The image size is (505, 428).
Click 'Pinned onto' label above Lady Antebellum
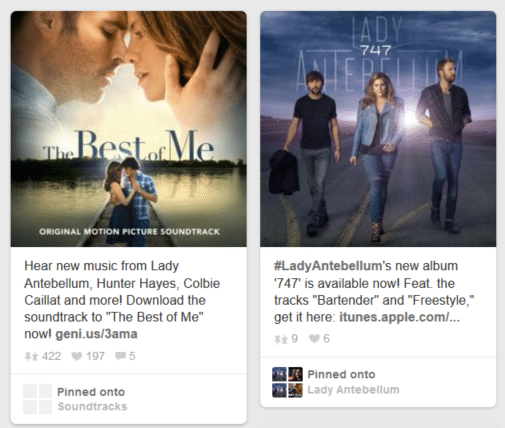[x=341, y=375]
